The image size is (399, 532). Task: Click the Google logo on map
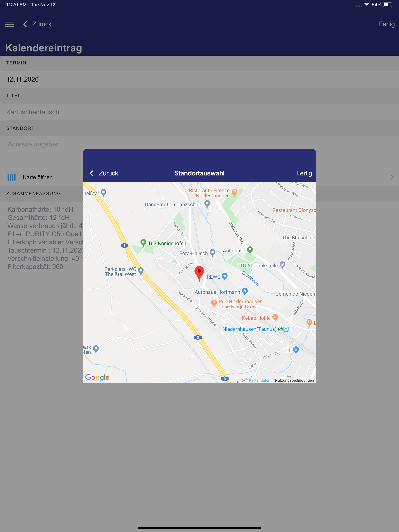(97, 377)
